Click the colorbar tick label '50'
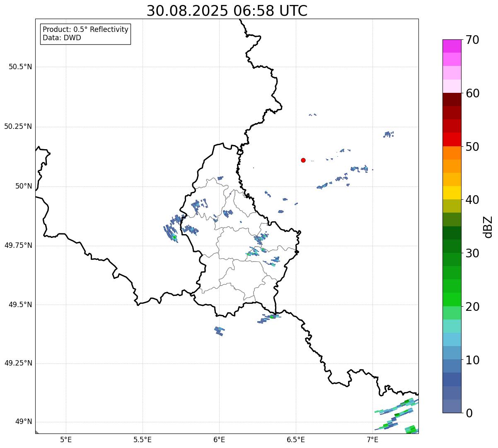Viewport: 498px width, 448px height. click(x=472, y=147)
